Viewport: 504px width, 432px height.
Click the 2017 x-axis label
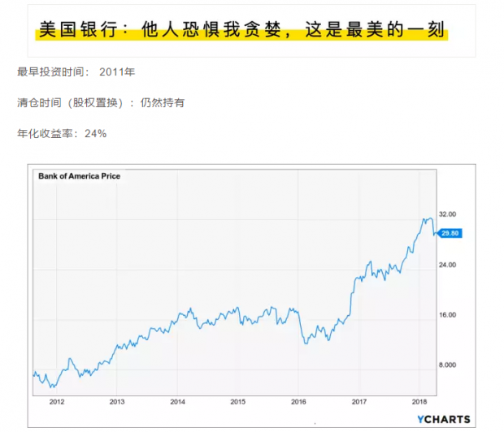[x=359, y=401]
